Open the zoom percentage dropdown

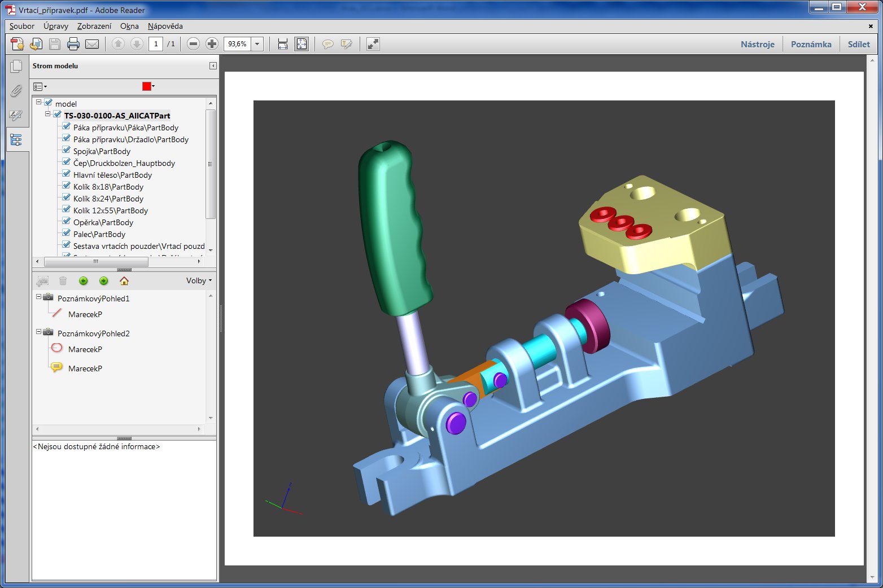(x=257, y=44)
